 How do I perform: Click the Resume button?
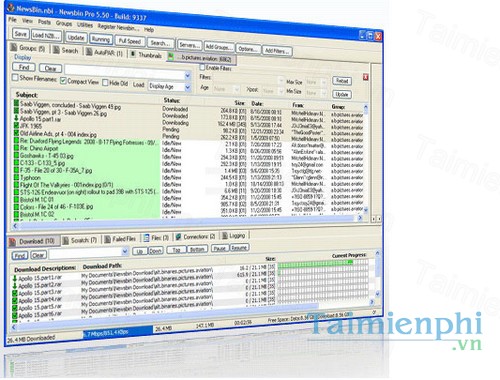[x=239, y=247]
